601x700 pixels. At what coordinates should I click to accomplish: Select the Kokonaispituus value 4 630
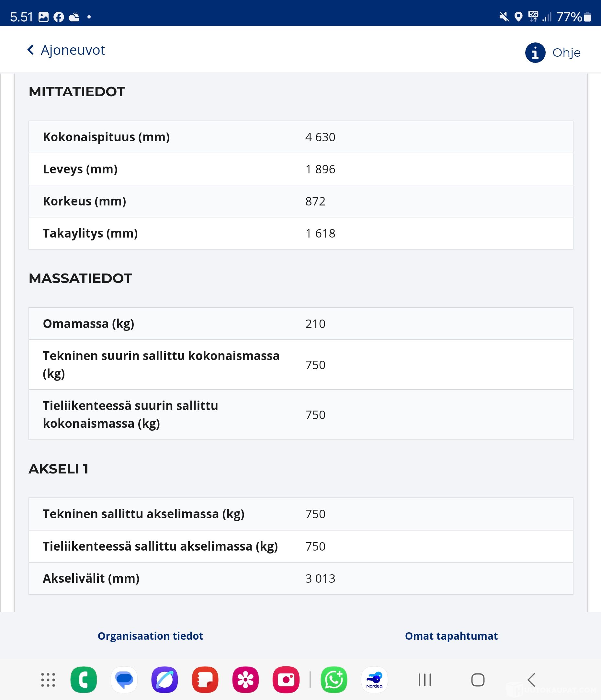(x=320, y=137)
